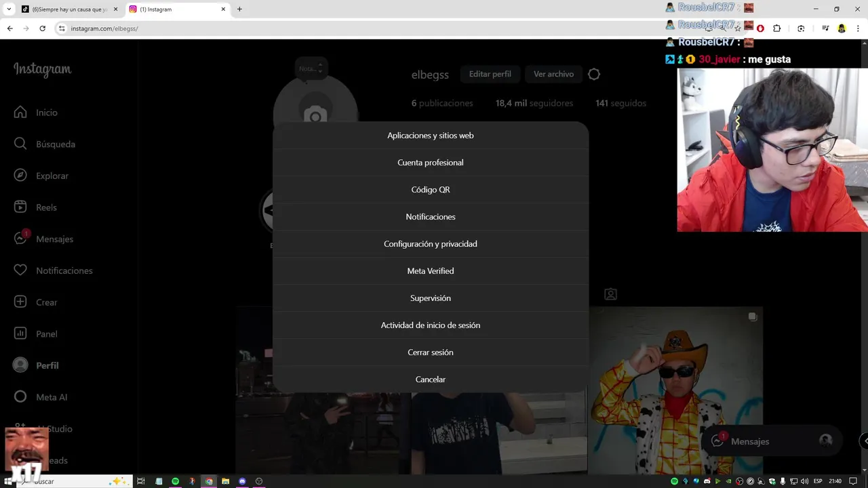Open the cowboy costume post thumbnail
This screenshot has height=488, width=868.
click(675, 390)
